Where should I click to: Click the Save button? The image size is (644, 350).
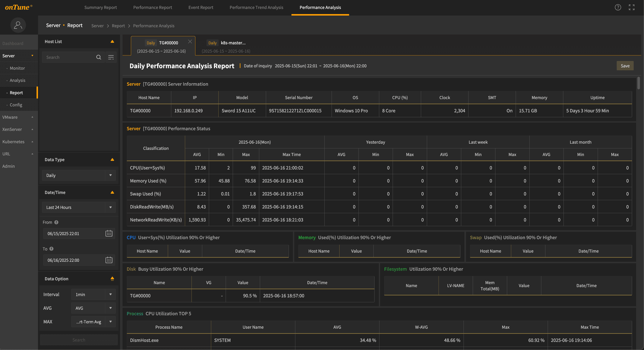(x=625, y=66)
